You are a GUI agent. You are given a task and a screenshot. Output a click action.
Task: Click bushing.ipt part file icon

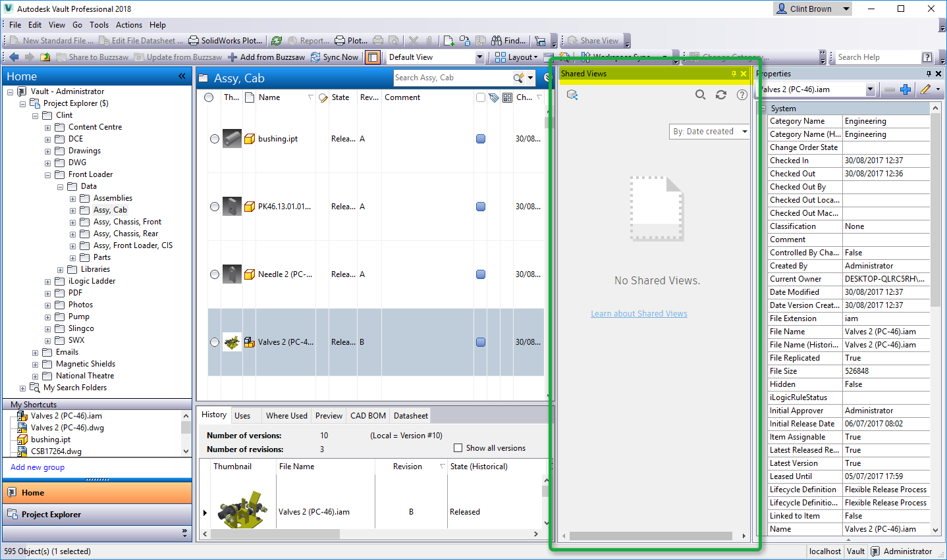250,139
